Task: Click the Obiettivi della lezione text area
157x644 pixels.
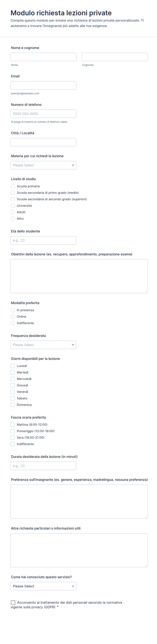Action: click(x=79, y=276)
